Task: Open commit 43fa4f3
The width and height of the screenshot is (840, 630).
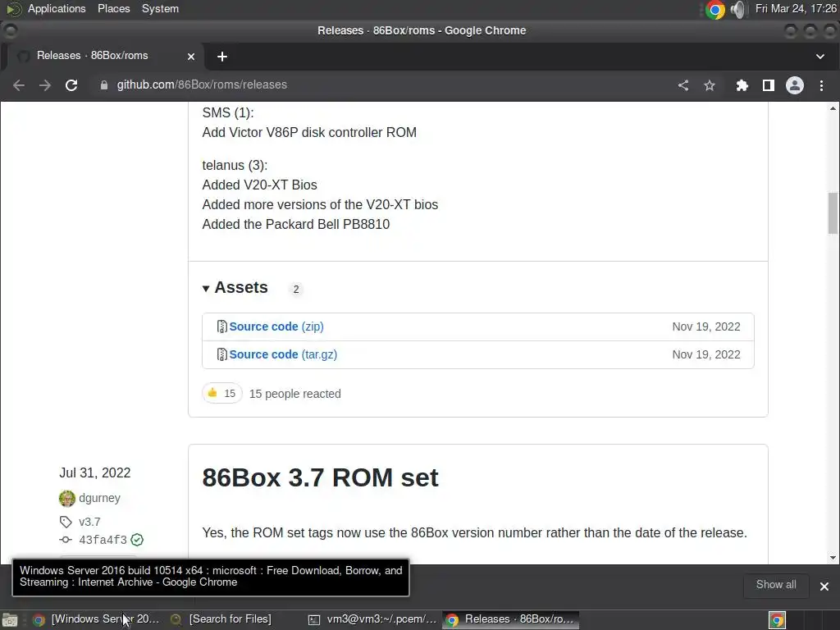Action: point(103,540)
